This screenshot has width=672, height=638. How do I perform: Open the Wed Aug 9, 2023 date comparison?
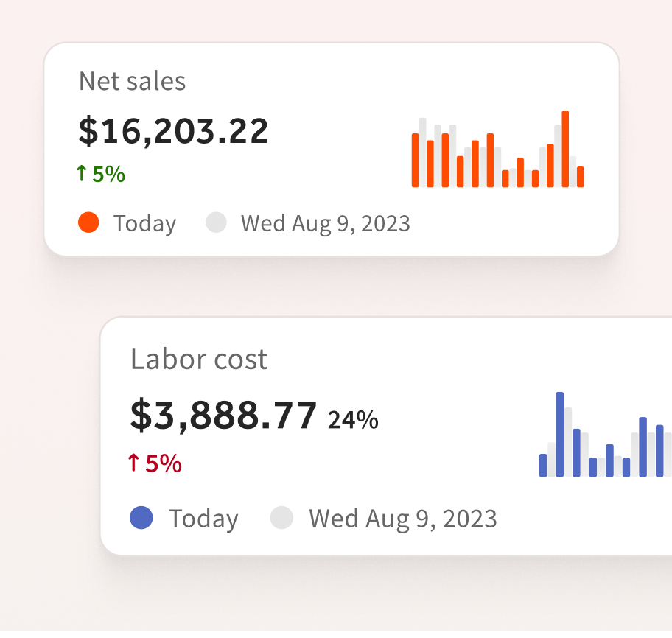click(x=325, y=222)
